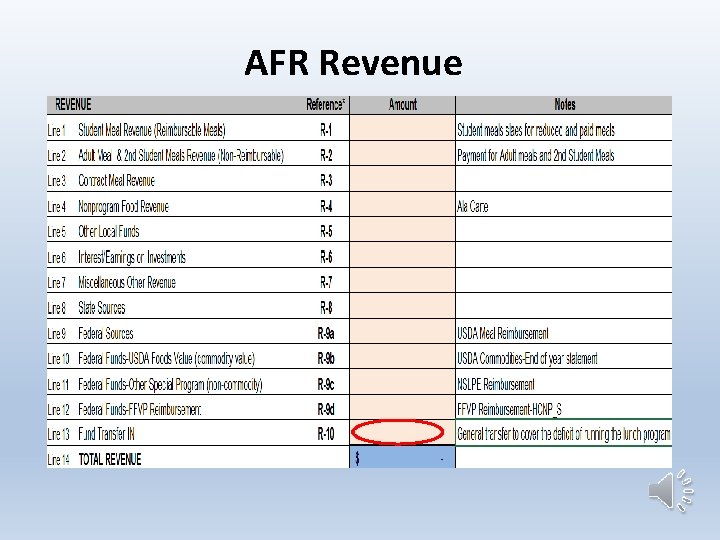
Task: Click reference code R-9b
Action: pos(326,359)
